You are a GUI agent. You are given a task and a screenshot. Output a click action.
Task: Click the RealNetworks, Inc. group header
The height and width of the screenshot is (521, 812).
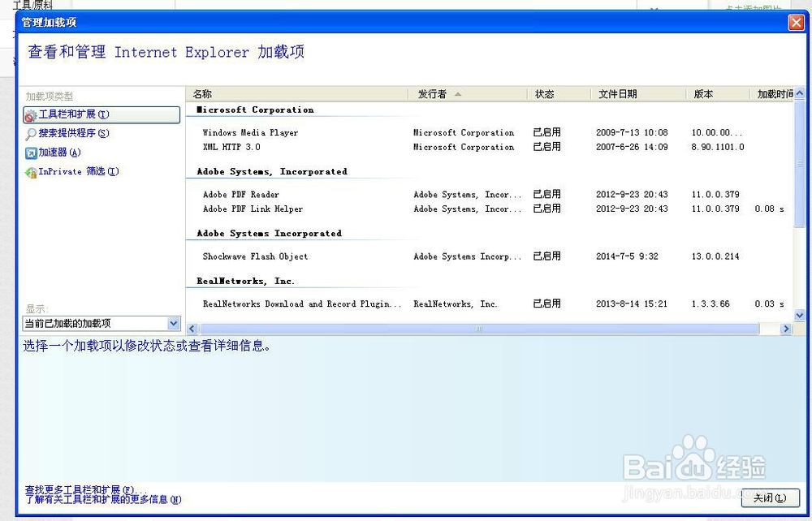tap(245, 281)
